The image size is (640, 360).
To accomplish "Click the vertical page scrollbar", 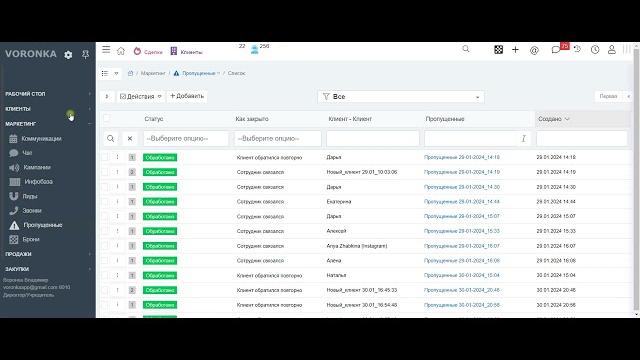I will point(636,180).
